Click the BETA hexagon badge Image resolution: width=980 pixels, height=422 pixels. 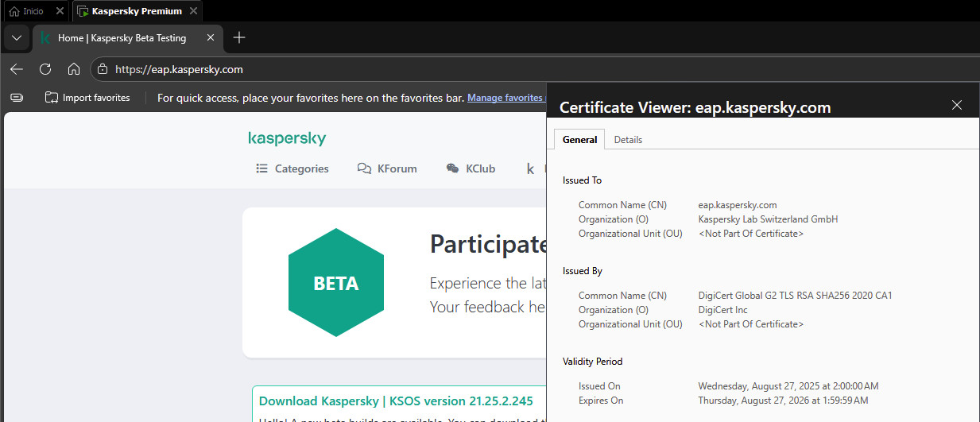(x=336, y=283)
